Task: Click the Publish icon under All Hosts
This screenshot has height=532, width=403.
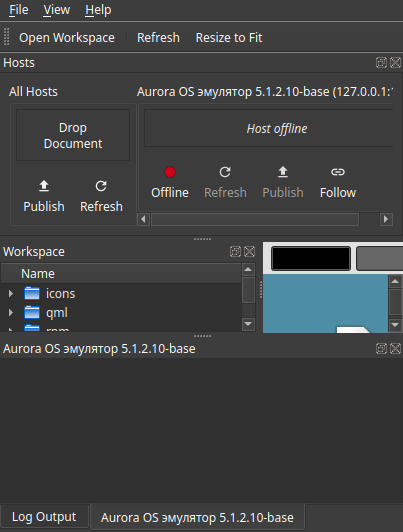Action: [44, 186]
